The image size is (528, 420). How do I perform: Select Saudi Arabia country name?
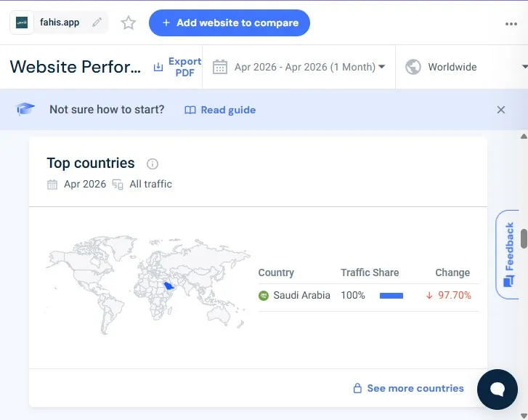click(x=301, y=296)
